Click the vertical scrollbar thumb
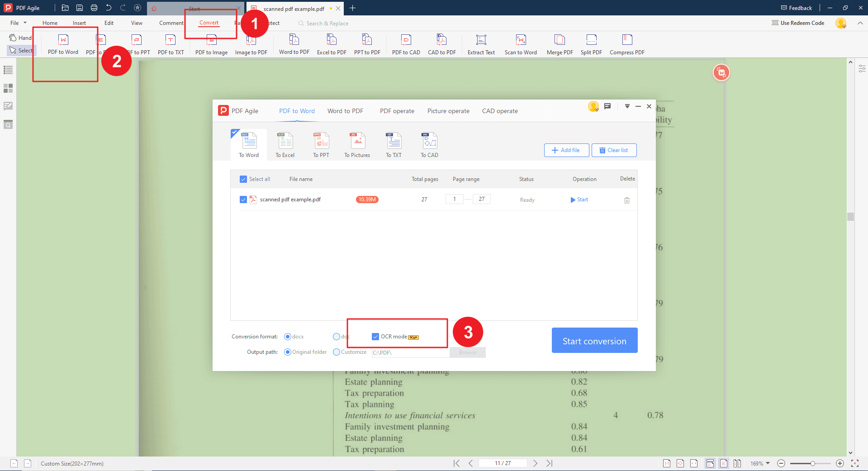Screen dimensions: 868x471 click(x=850, y=217)
